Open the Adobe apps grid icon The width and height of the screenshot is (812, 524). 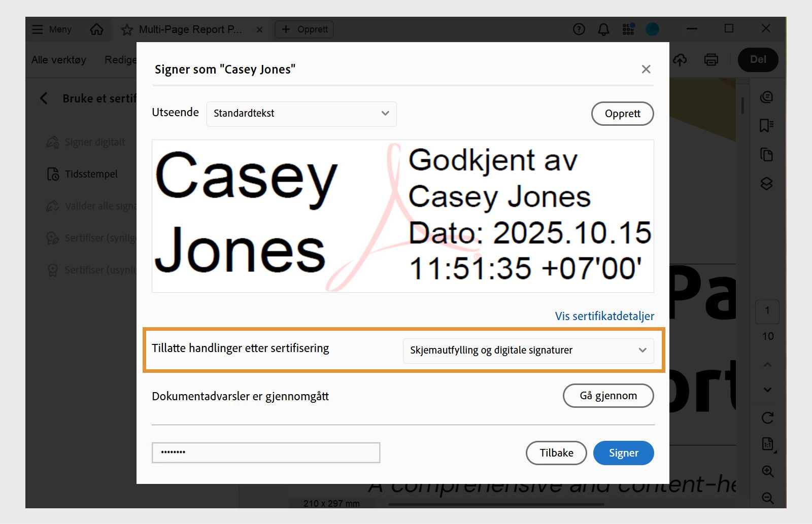point(628,29)
